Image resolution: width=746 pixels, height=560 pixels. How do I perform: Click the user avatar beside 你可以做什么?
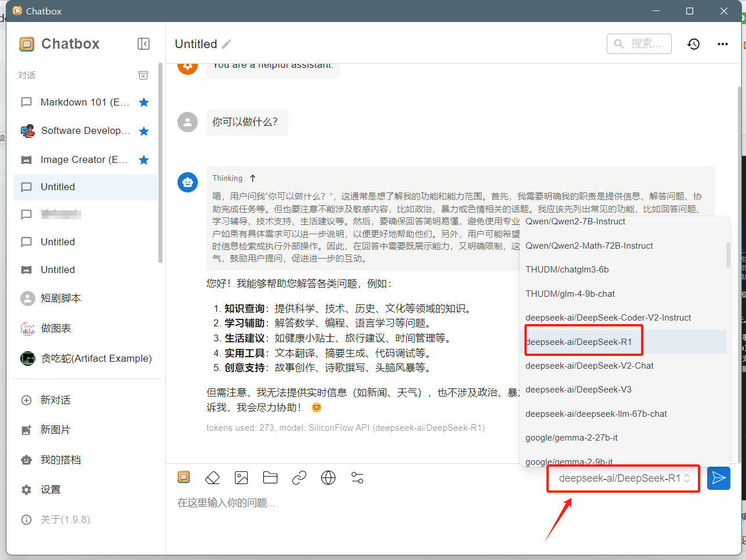tap(187, 122)
